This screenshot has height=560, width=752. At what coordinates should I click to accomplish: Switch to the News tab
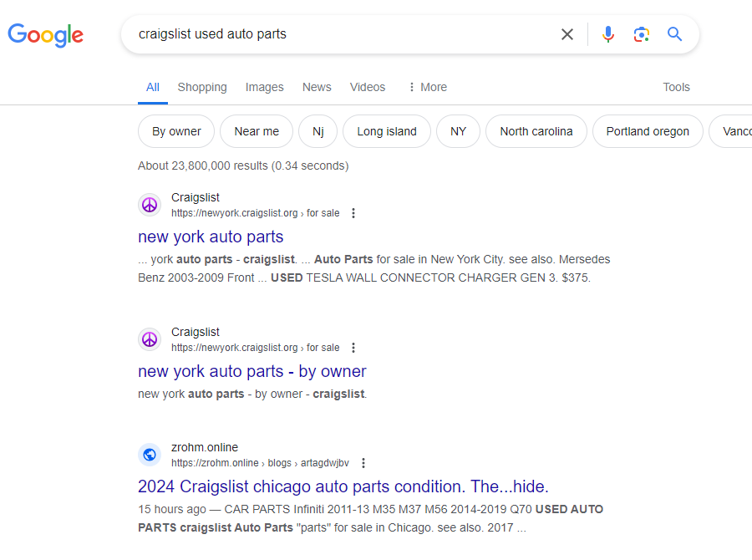[317, 87]
